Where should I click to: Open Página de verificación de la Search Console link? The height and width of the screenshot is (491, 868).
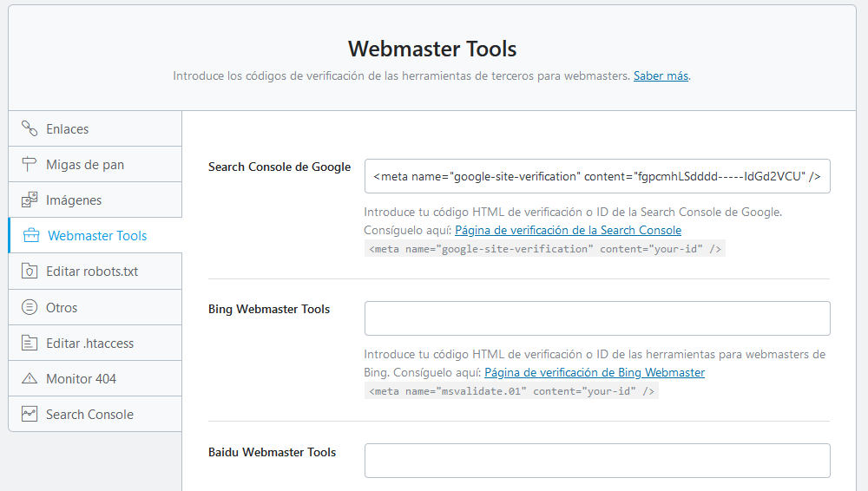coord(568,230)
